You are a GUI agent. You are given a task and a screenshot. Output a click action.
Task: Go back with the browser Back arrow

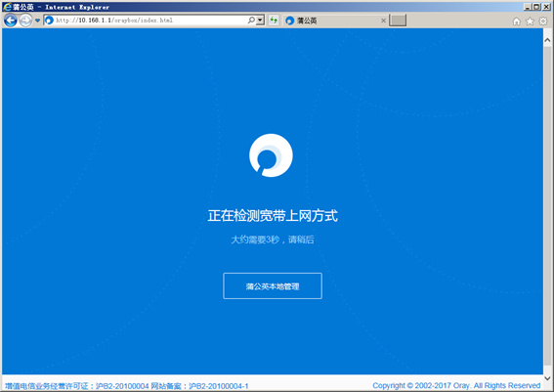[x=10, y=21]
